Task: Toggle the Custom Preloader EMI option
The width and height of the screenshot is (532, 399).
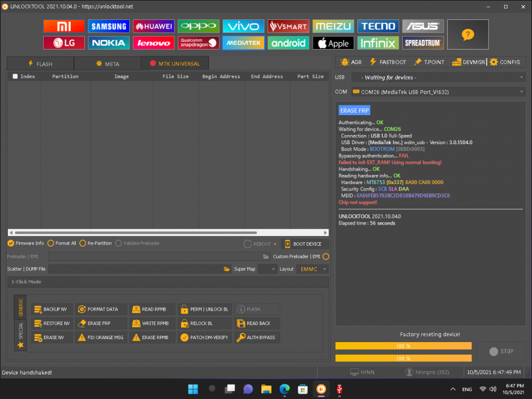Action: 326,256
